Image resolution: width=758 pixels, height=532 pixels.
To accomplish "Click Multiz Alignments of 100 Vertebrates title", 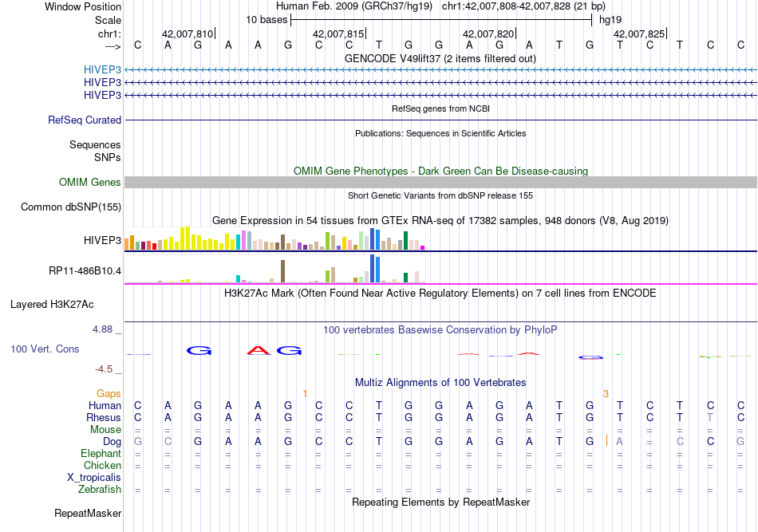I will click(440, 383).
